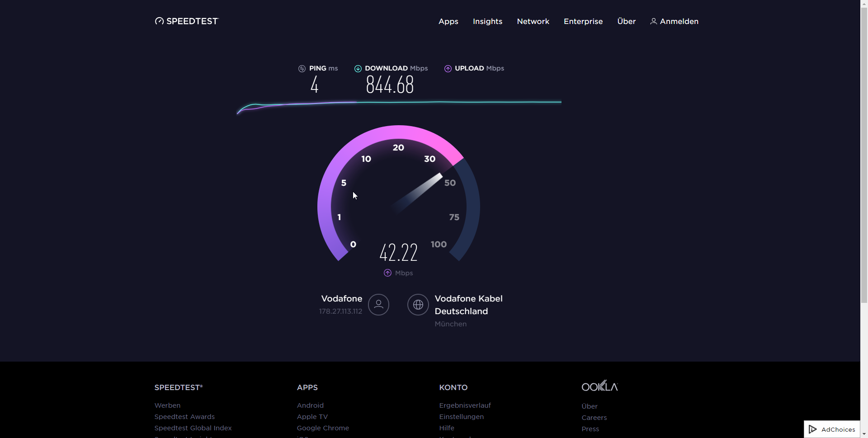Viewport: 868px width, 438px height.
Task: Click the APPS footer heading
Action: click(307, 387)
